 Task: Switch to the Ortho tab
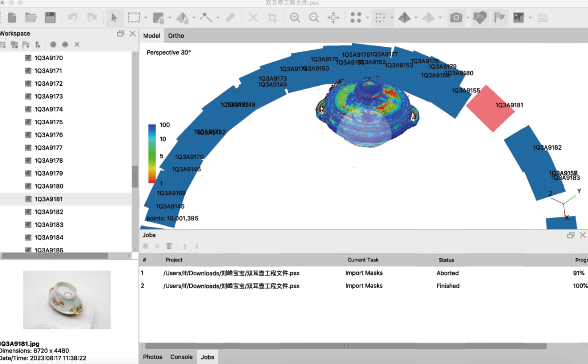click(x=176, y=36)
